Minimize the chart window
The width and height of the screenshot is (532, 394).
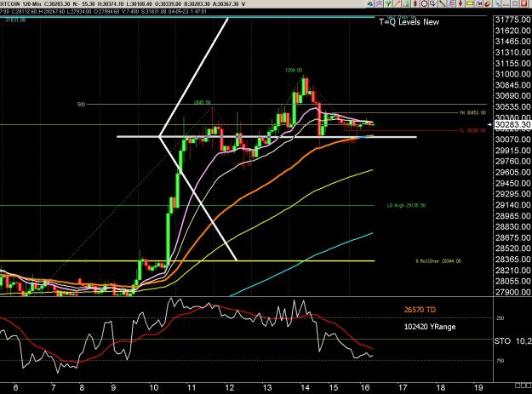coord(506,3)
